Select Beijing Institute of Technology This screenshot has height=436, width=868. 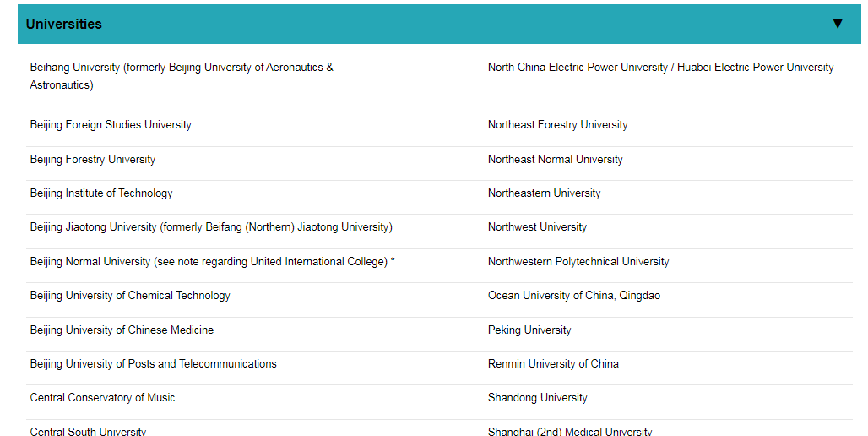[x=101, y=193]
